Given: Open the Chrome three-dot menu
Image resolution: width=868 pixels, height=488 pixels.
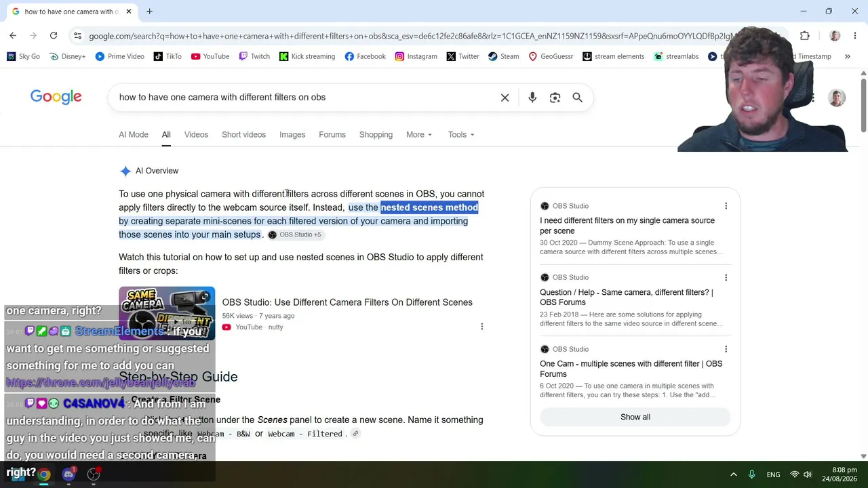Looking at the screenshot, I should point(855,36).
